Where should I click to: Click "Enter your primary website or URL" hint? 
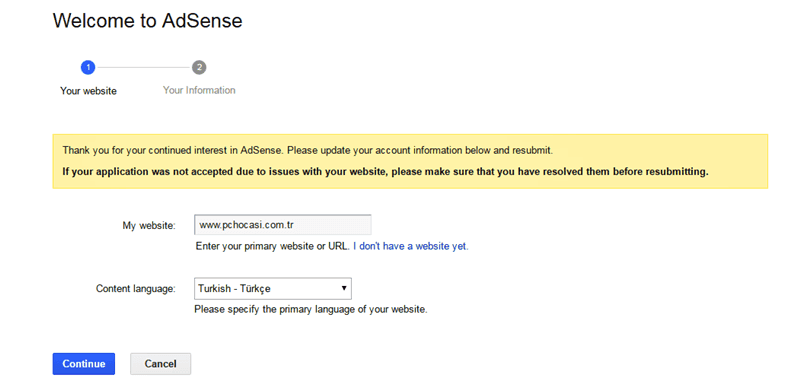click(x=272, y=246)
